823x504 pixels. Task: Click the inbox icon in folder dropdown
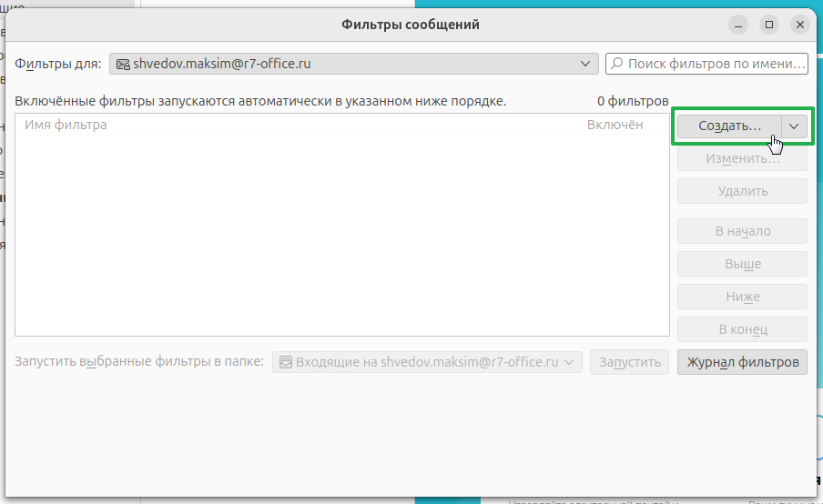285,362
